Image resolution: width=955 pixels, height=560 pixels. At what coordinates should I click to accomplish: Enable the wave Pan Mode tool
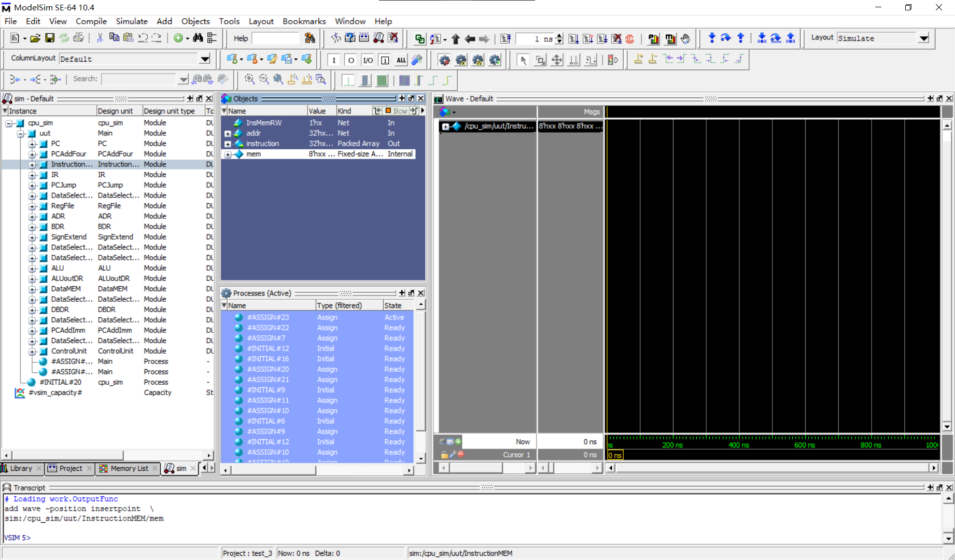557,60
